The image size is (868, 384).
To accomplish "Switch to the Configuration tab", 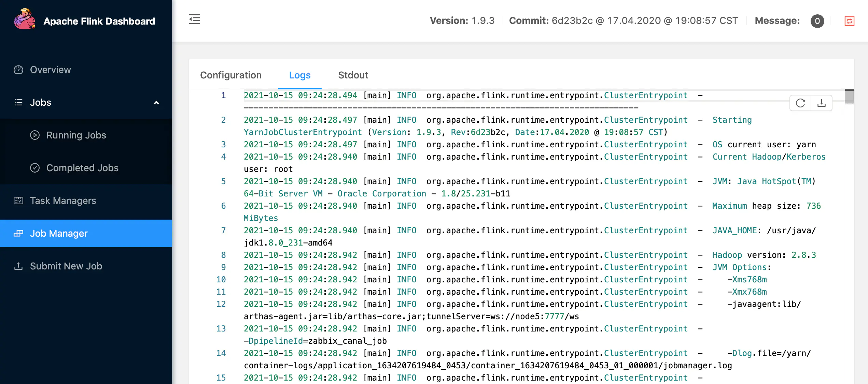I will click(x=231, y=75).
